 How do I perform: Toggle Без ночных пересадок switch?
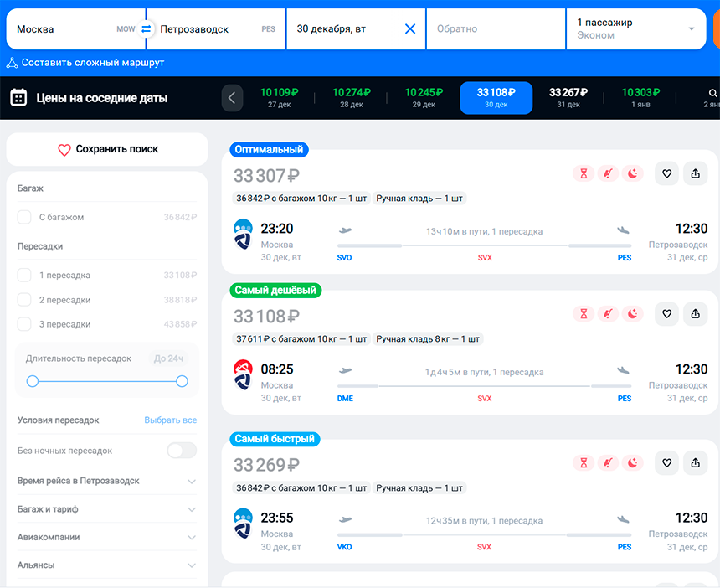182,451
